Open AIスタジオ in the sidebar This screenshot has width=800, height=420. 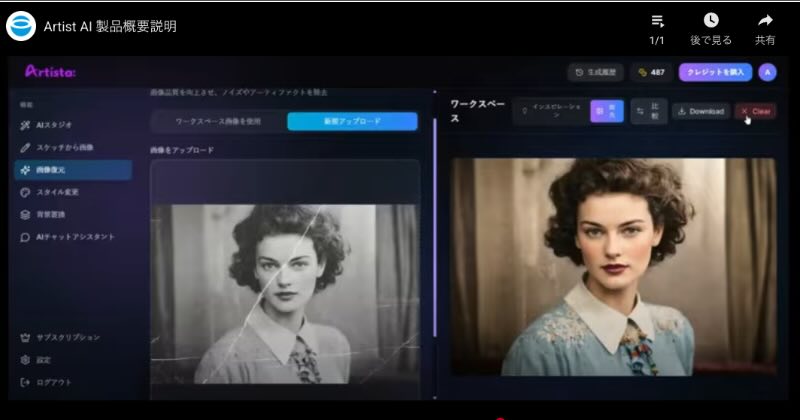tap(52, 125)
